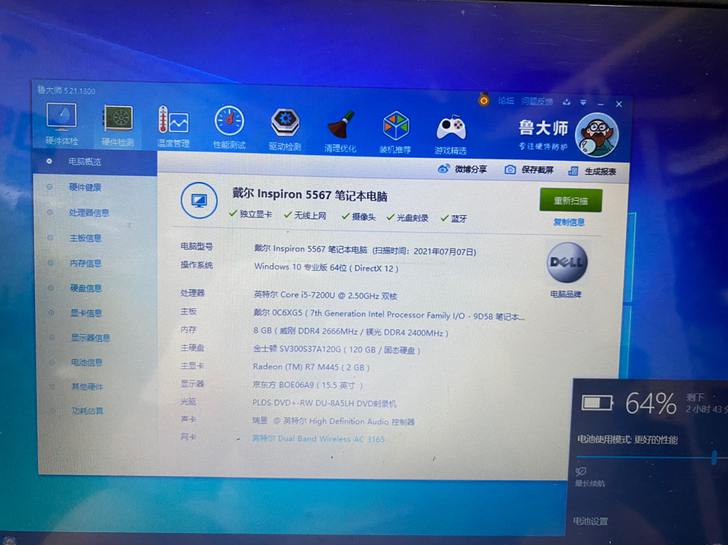Open 温度管理 temperature management
This screenshot has width=728, height=545.
(x=173, y=126)
